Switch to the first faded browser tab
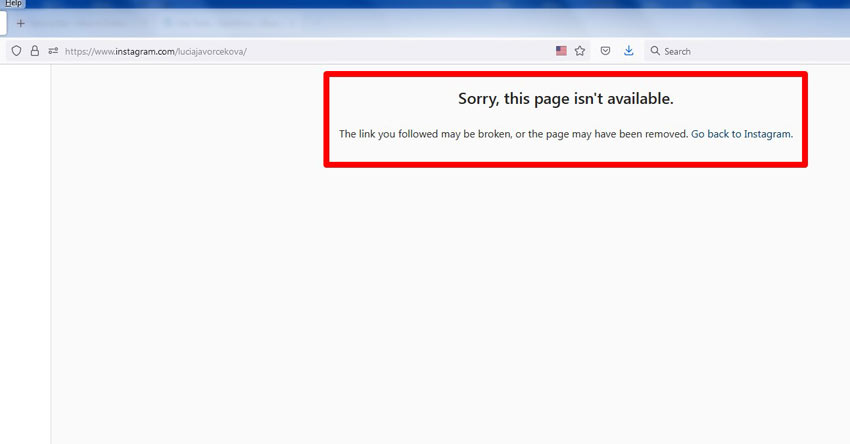 point(85,23)
